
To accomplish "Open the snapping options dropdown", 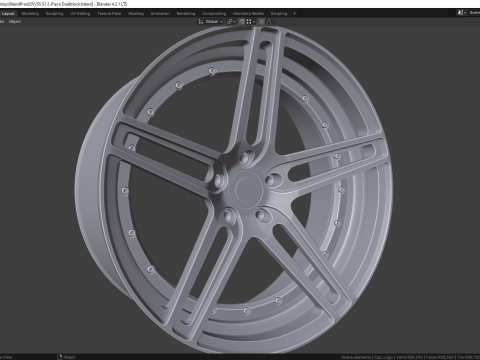I will [251, 22].
